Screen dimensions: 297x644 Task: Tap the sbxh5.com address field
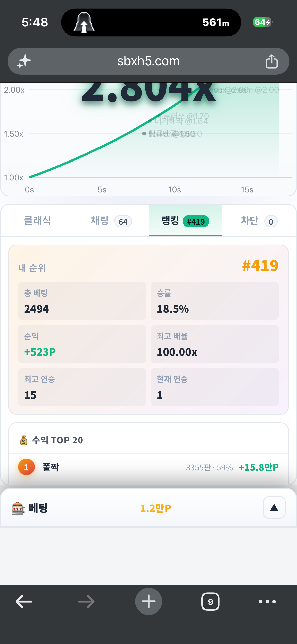coord(148,61)
